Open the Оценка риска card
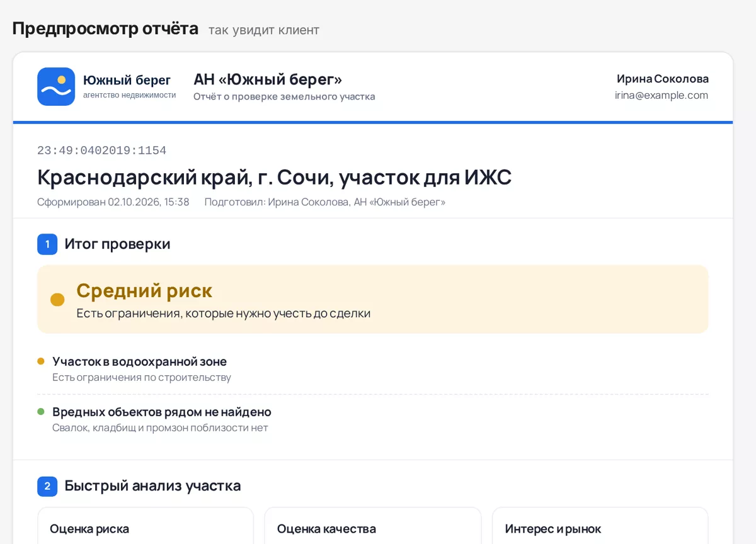The height and width of the screenshot is (544, 756). click(x=146, y=526)
